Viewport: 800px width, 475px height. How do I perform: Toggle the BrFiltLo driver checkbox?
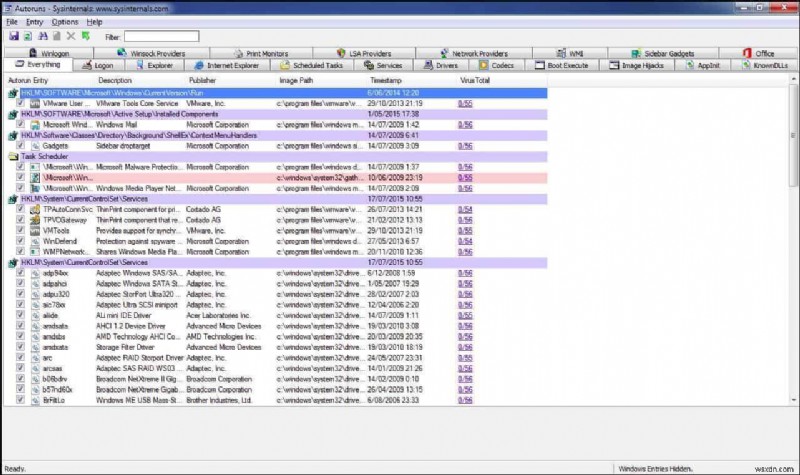(x=20, y=399)
